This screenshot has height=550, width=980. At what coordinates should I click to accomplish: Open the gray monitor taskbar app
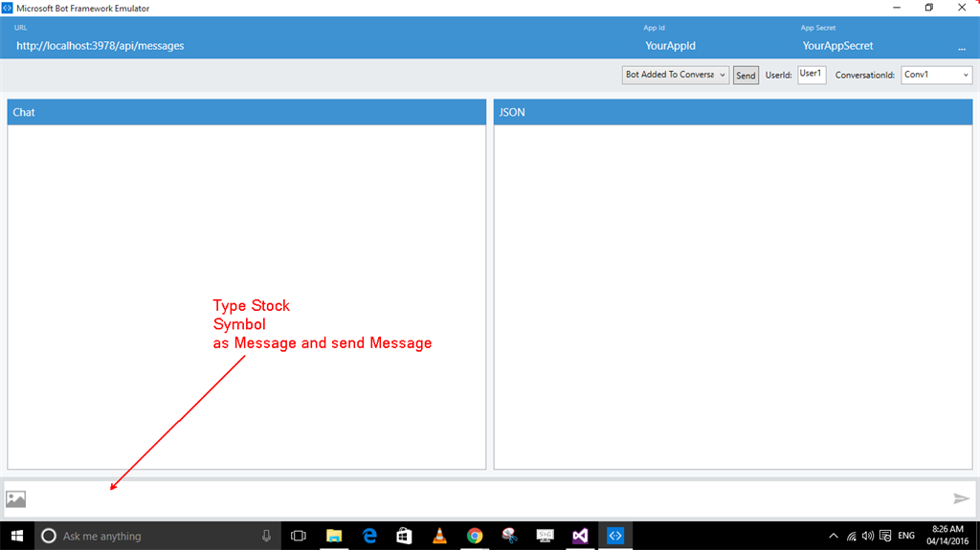[545, 536]
